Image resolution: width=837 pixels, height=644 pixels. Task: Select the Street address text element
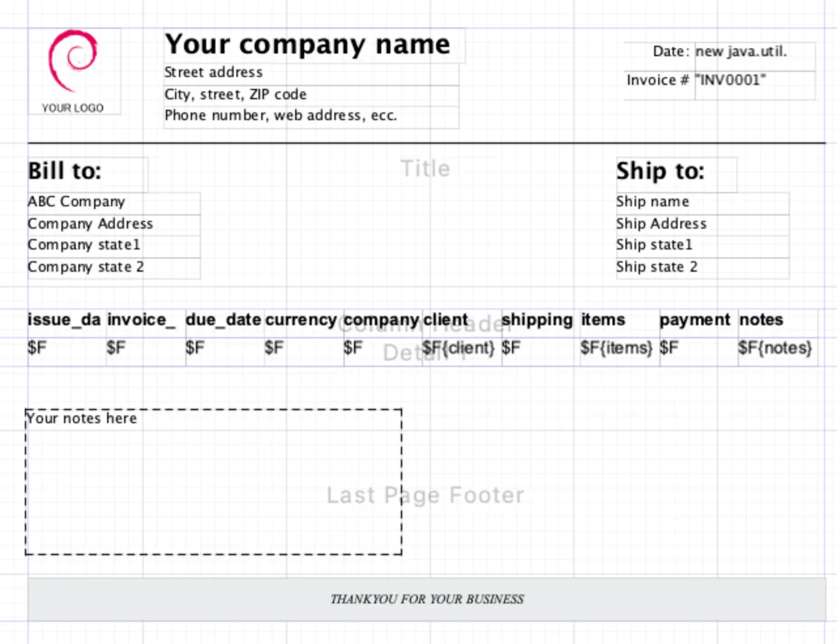[213, 72]
